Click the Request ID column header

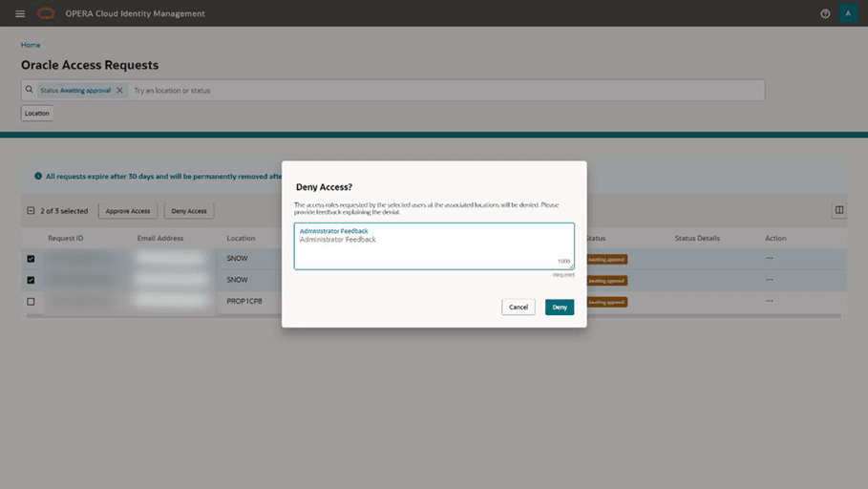(x=65, y=238)
